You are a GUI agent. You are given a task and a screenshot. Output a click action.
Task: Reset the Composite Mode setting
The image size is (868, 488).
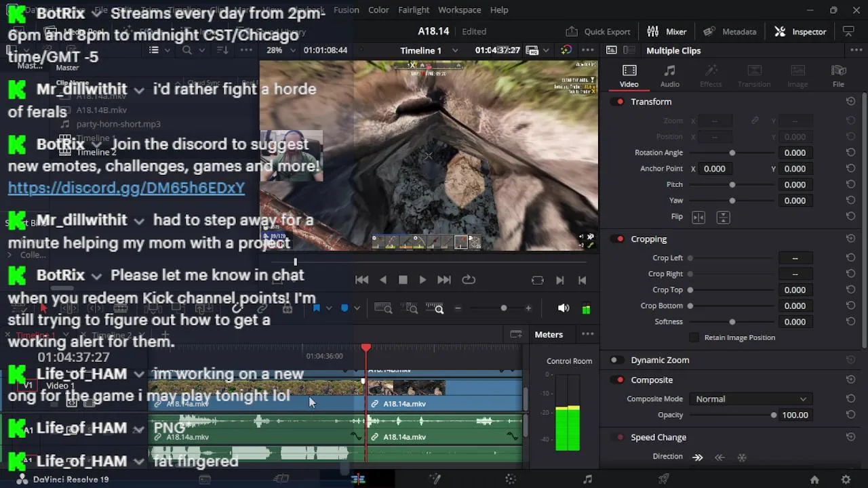pyautogui.click(x=850, y=399)
